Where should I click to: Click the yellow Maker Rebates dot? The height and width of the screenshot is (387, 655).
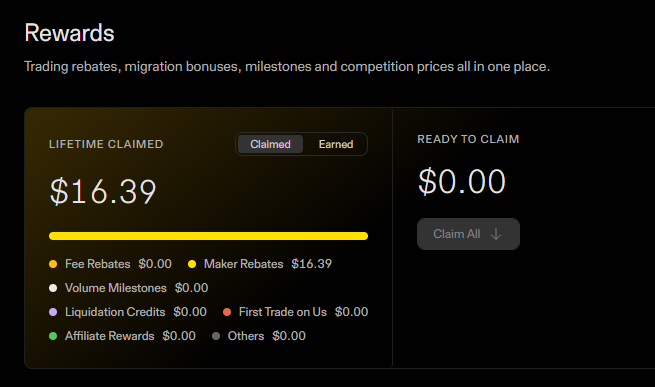pos(192,264)
